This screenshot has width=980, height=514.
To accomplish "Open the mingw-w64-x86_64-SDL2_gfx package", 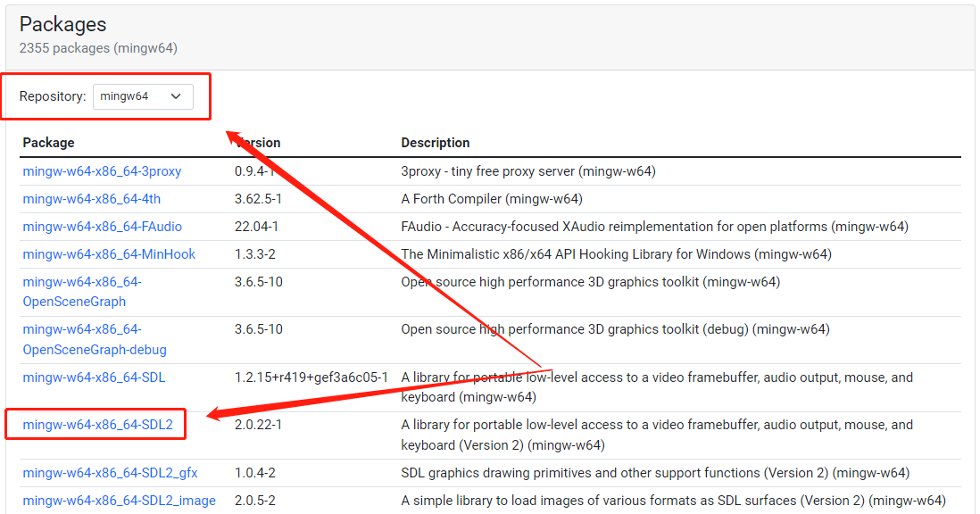I will pyautogui.click(x=110, y=473).
